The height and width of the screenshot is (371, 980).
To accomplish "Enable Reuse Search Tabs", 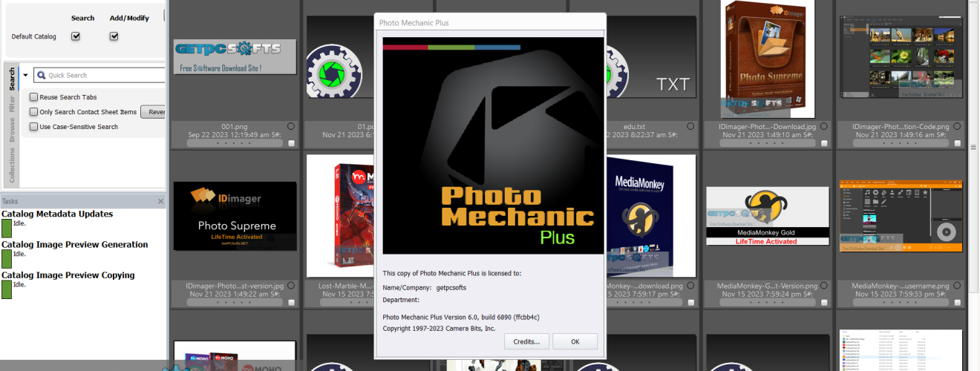I will pyautogui.click(x=34, y=97).
